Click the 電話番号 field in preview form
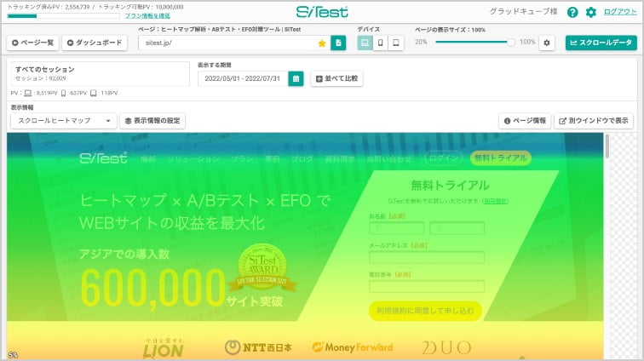 (x=427, y=287)
